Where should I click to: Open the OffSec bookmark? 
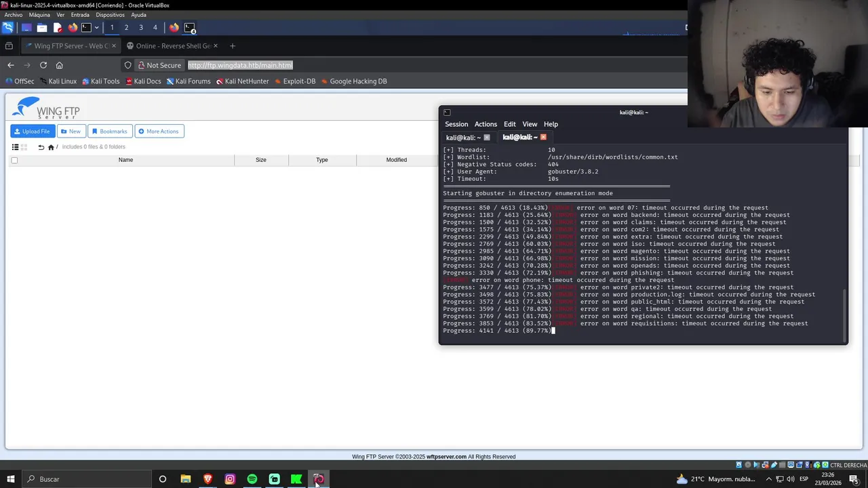pos(20,81)
